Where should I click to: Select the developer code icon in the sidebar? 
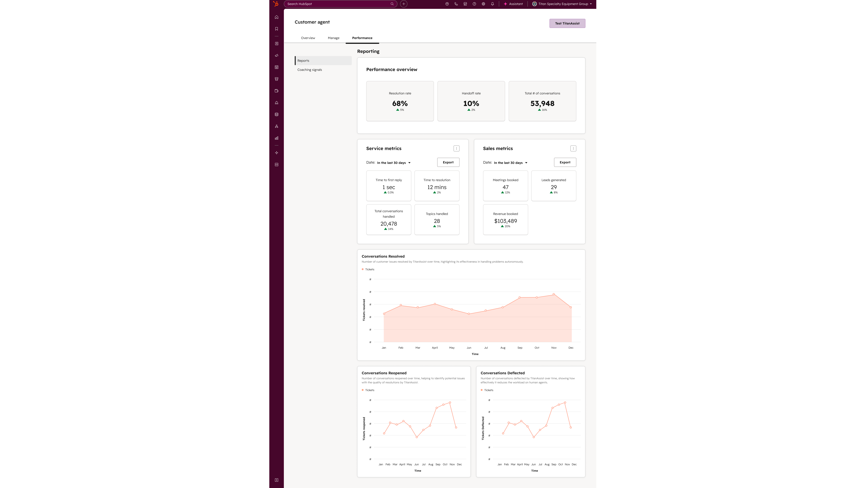point(276,164)
